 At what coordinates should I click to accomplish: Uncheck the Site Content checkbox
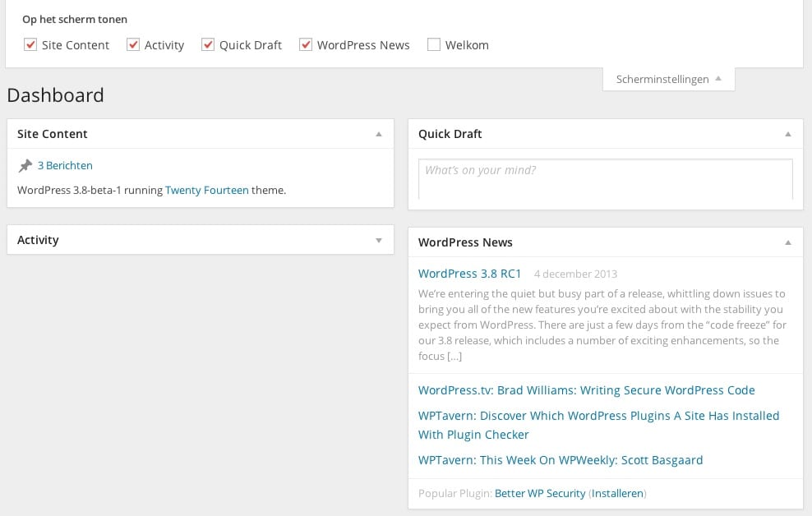pos(30,44)
